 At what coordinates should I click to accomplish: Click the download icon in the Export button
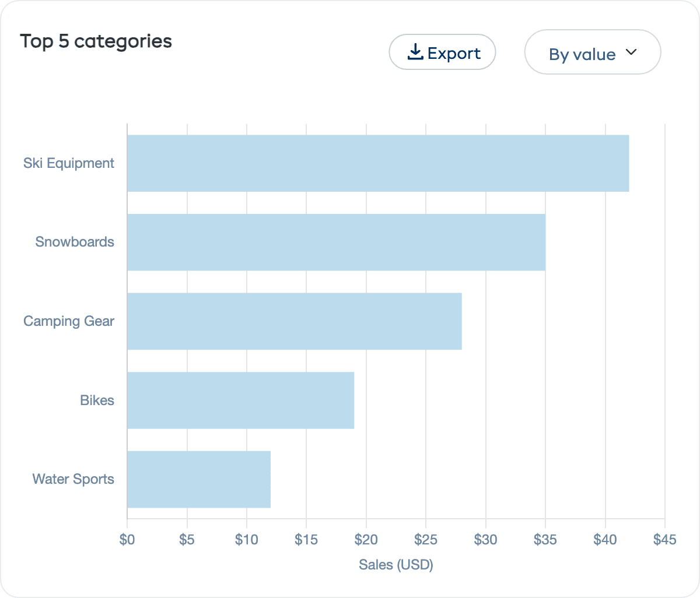click(416, 52)
